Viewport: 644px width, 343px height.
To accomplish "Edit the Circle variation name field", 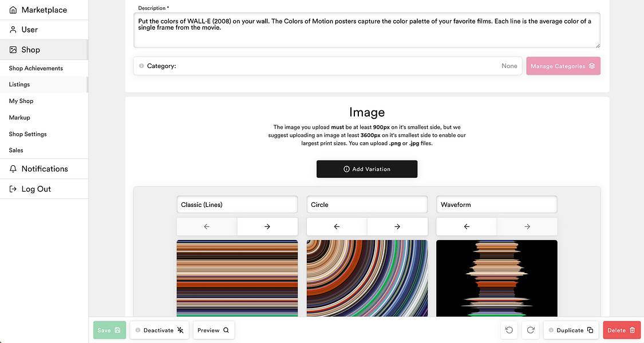I will (x=367, y=204).
